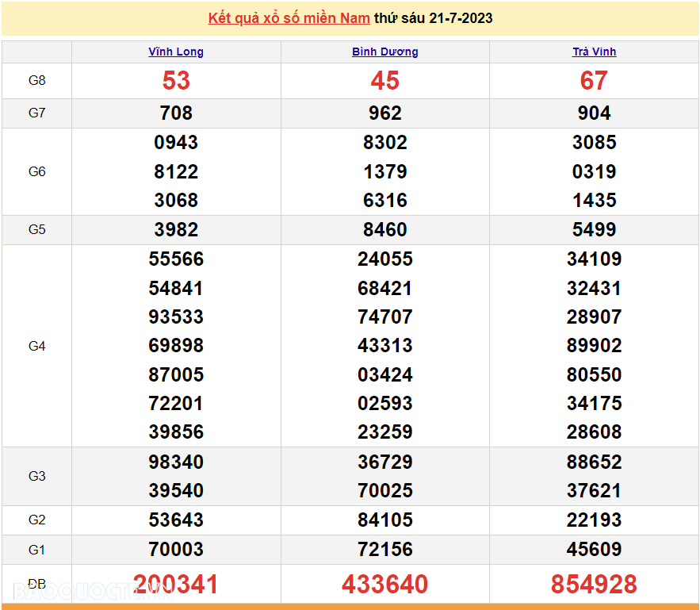Click G6 result 3085 in Trà Vinh column
Screen dimensions: 700x610
pyautogui.click(x=594, y=143)
